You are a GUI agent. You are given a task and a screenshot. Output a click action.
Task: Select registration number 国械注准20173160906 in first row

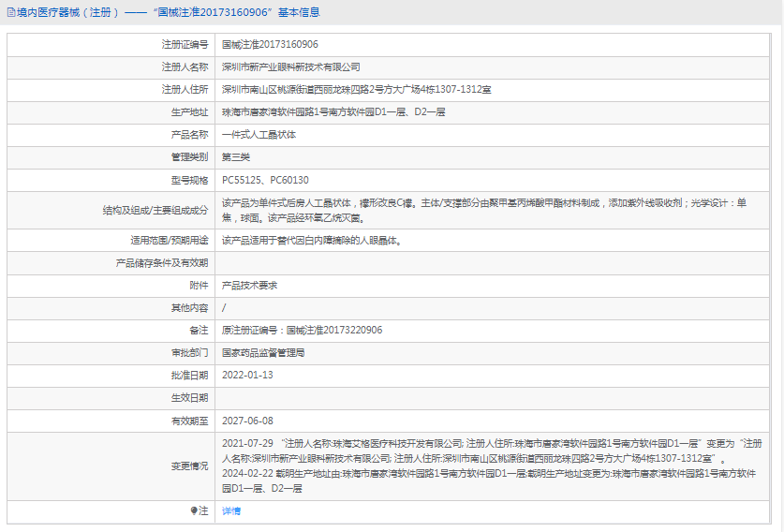tap(270, 44)
